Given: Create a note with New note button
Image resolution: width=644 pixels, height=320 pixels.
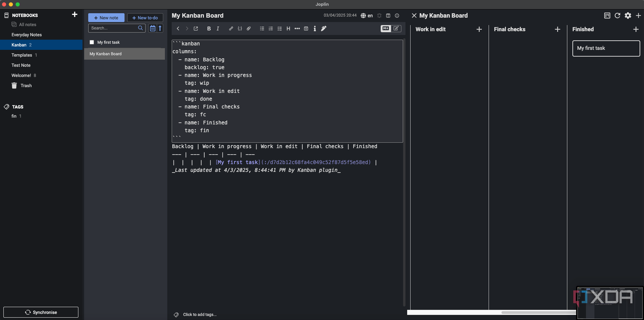Looking at the screenshot, I should click(106, 18).
